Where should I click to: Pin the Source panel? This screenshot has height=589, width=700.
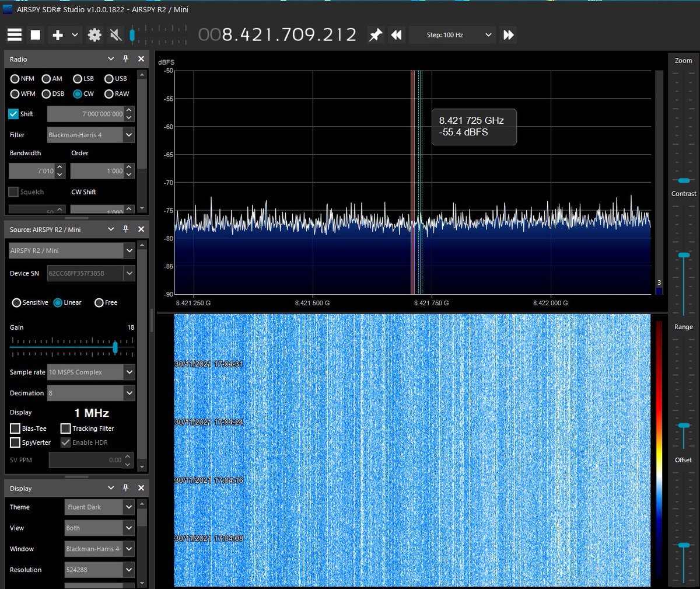coord(125,229)
